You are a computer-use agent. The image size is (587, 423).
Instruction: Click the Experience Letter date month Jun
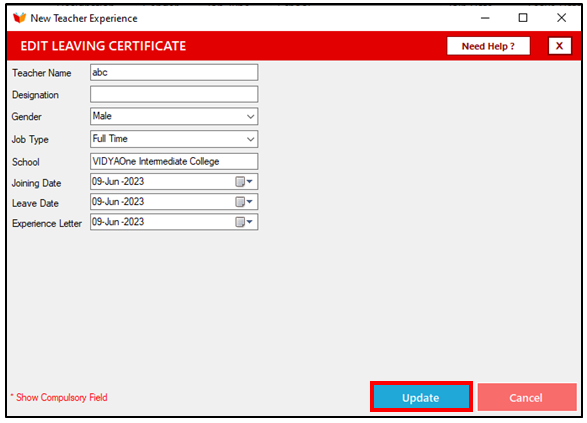point(112,222)
